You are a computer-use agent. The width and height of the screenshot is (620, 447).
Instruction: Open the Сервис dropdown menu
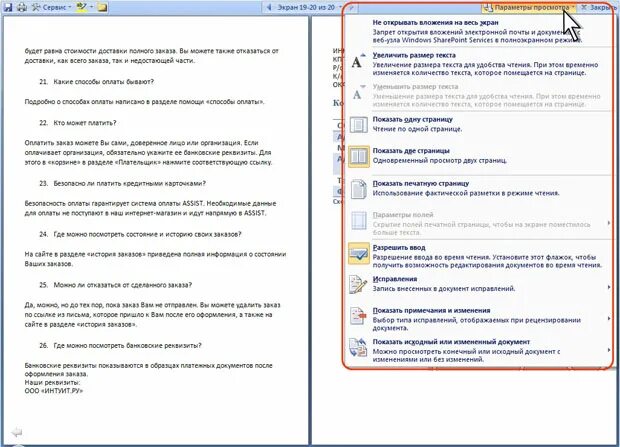(x=52, y=7)
